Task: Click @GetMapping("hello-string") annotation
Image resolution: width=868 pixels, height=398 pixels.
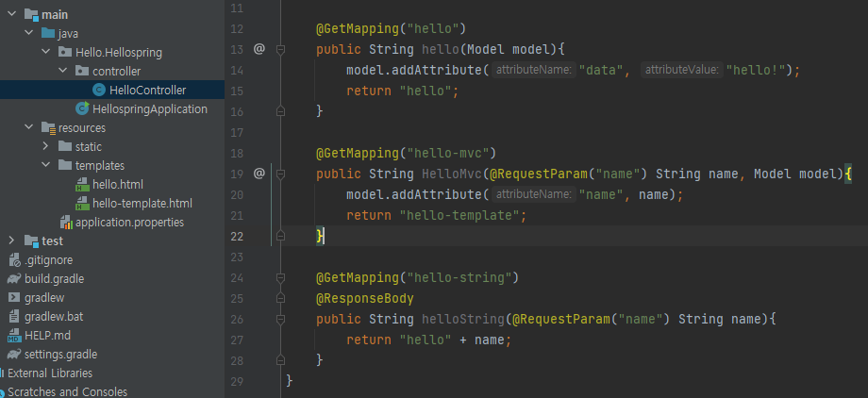Action: pyautogui.click(x=417, y=277)
